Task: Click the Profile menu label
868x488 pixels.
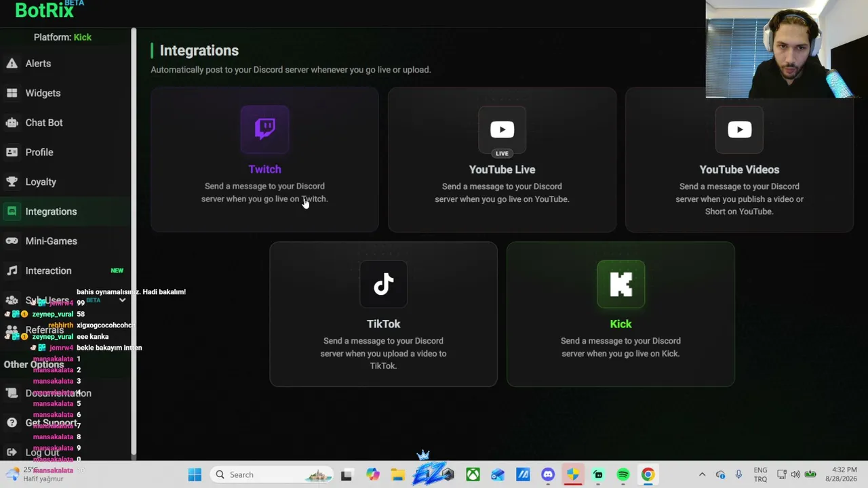Action: point(39,152)
